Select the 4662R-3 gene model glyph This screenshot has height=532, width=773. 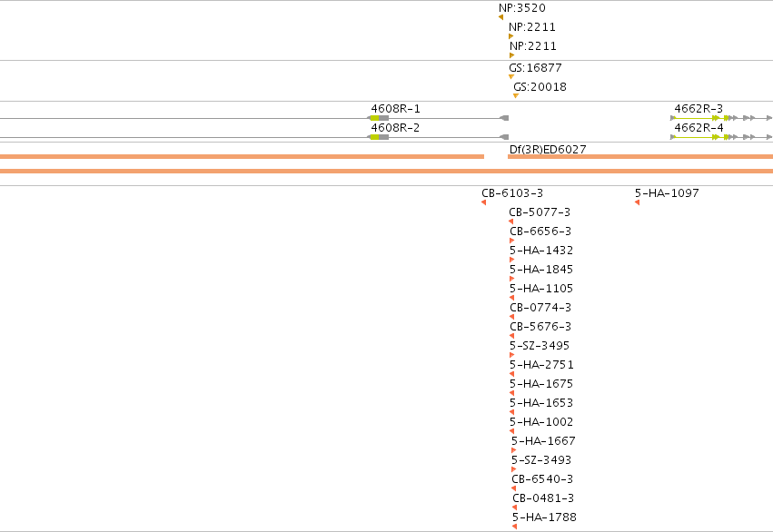(721, 118)
